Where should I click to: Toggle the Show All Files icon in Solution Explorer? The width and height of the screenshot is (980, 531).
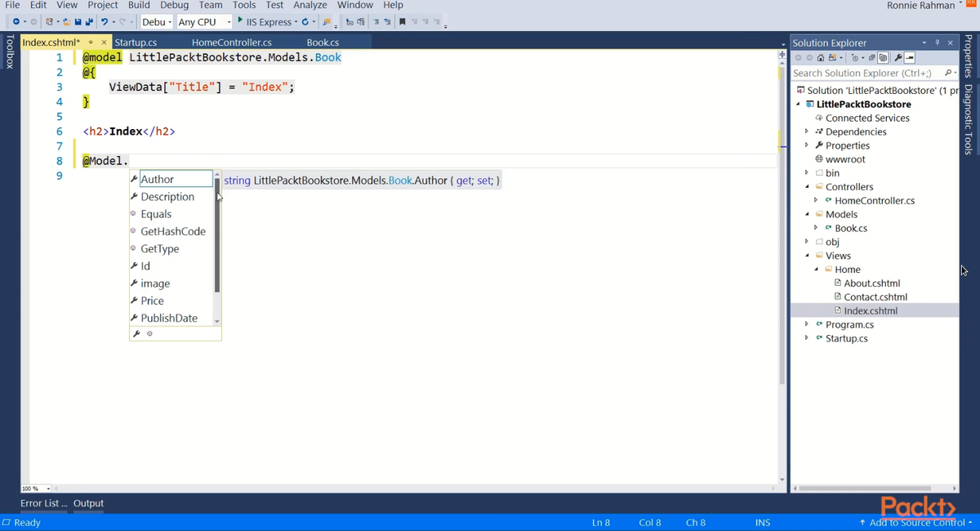point(883,58)
